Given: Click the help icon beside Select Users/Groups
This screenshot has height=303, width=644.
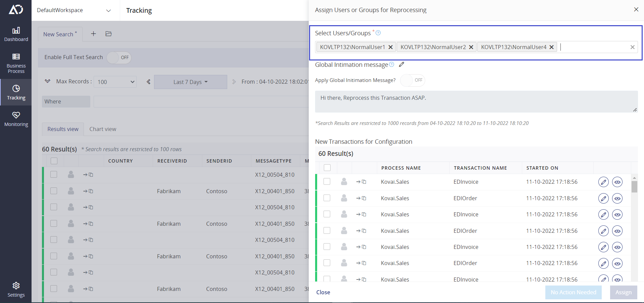Looking at the screenshot, I should 378,33.
